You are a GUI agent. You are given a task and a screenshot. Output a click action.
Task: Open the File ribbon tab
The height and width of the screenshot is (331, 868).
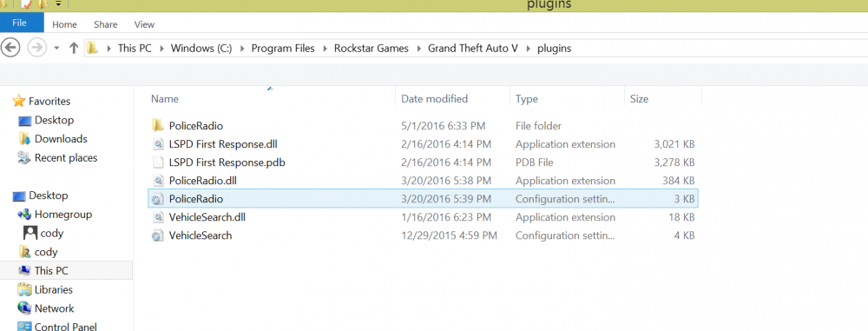[19, 23]
